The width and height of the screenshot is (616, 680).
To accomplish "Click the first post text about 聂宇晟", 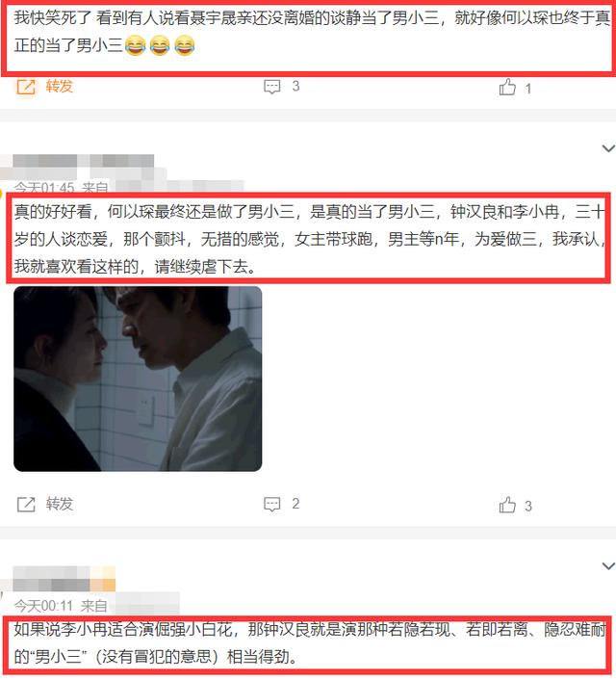I will click(308, 33).
